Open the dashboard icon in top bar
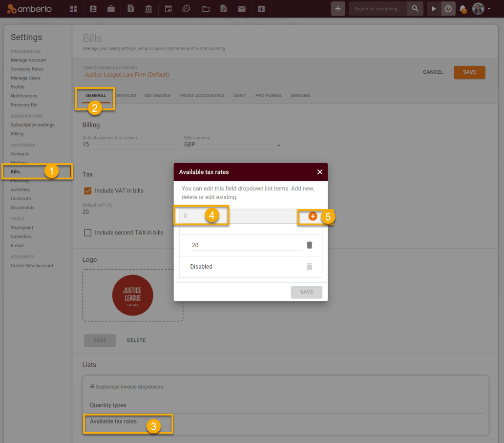The image size is (504, 443). pos(73,9)
